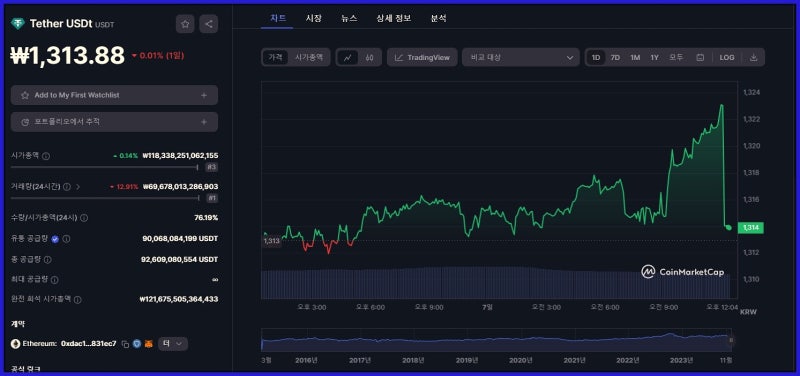800x376 pixels.
Task: Click the 2020년 mark on timeline navigator
Action: point(520,360)
